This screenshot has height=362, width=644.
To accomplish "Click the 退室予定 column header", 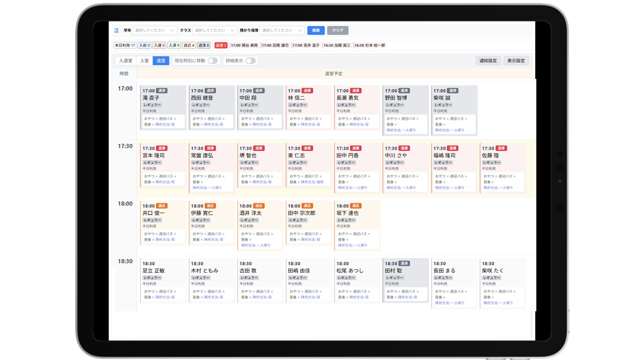I will (x=334, y=74).
